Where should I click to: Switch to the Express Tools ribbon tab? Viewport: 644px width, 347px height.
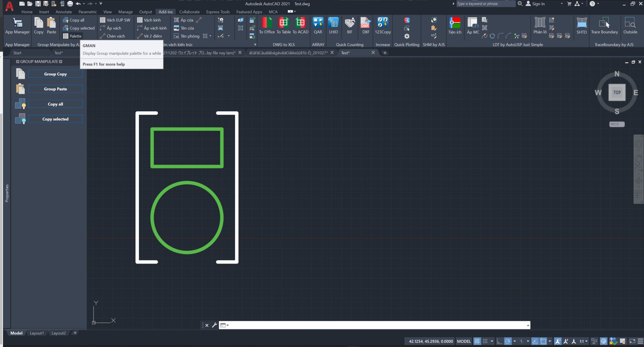(x=218, y=12)
